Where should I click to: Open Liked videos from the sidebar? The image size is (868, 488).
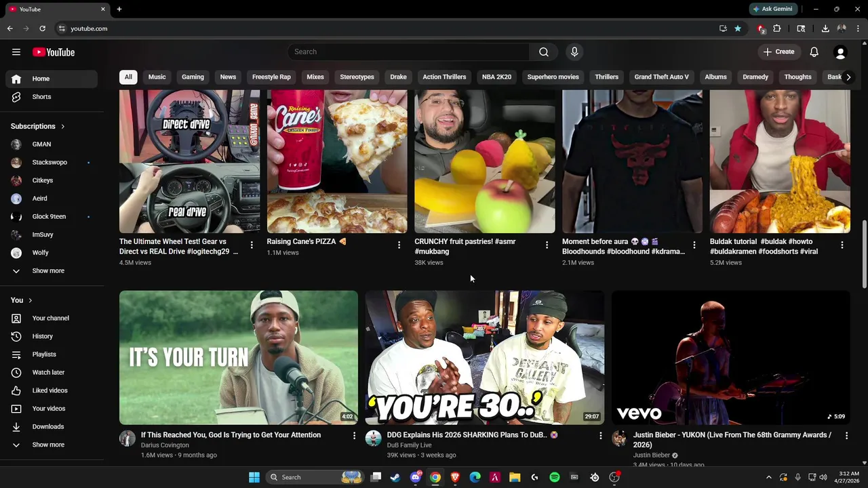tap(52, 390)
